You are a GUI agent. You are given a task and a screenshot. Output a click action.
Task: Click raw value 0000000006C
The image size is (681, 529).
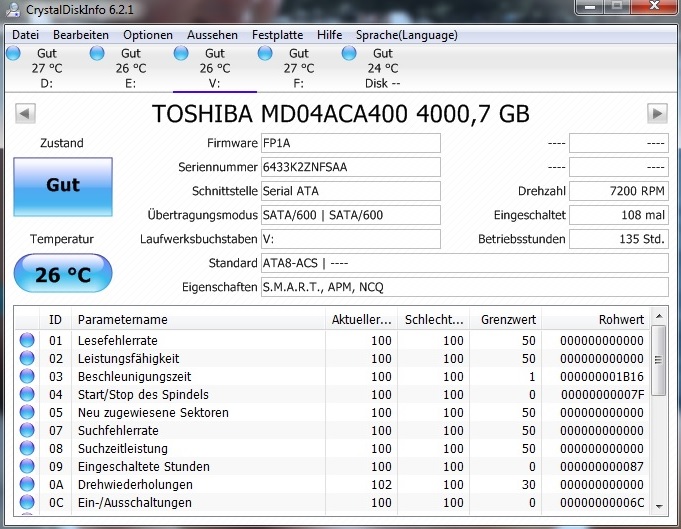point(602,503)
